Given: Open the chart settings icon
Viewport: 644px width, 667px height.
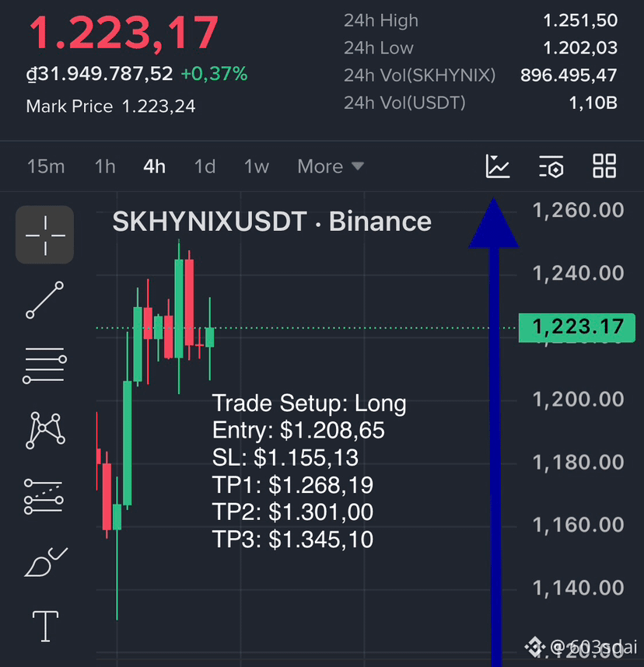Looking at the screenshot, I should pyautogui.click(x=551, y=166).
